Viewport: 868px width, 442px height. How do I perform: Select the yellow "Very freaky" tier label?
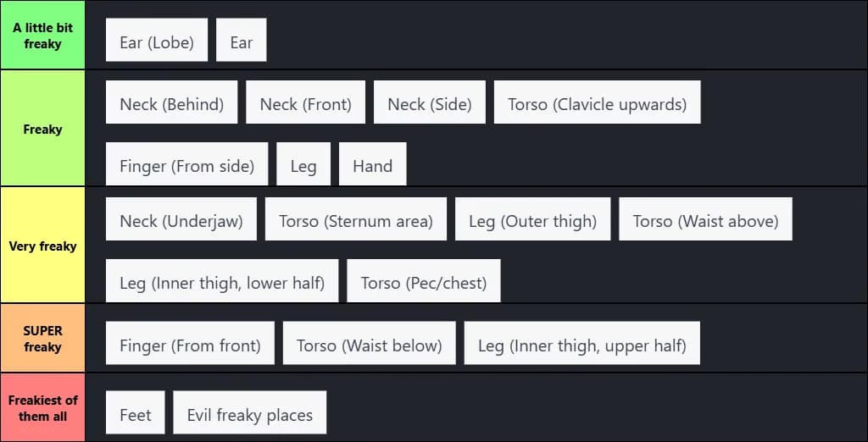click(42, 246)
